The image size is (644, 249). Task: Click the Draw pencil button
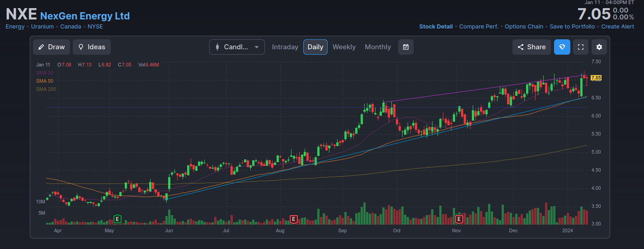click(52, 47)
